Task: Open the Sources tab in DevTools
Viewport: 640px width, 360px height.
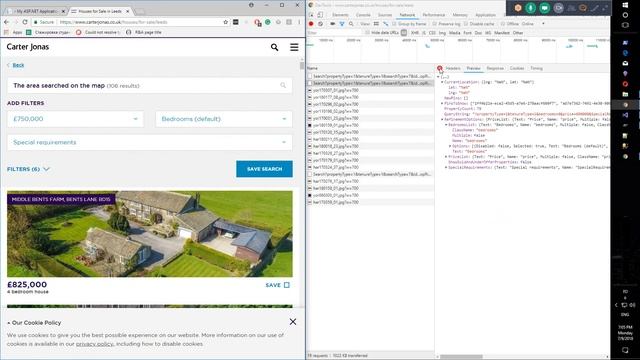Action: coord(384,15)
